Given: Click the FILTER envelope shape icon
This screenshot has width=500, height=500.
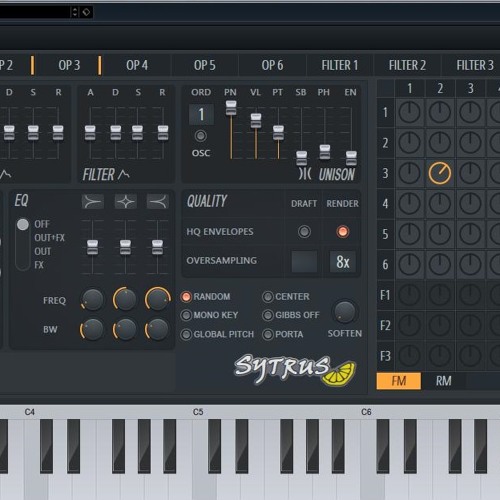Looking at the screenshot, I should (x=124, y=174).
